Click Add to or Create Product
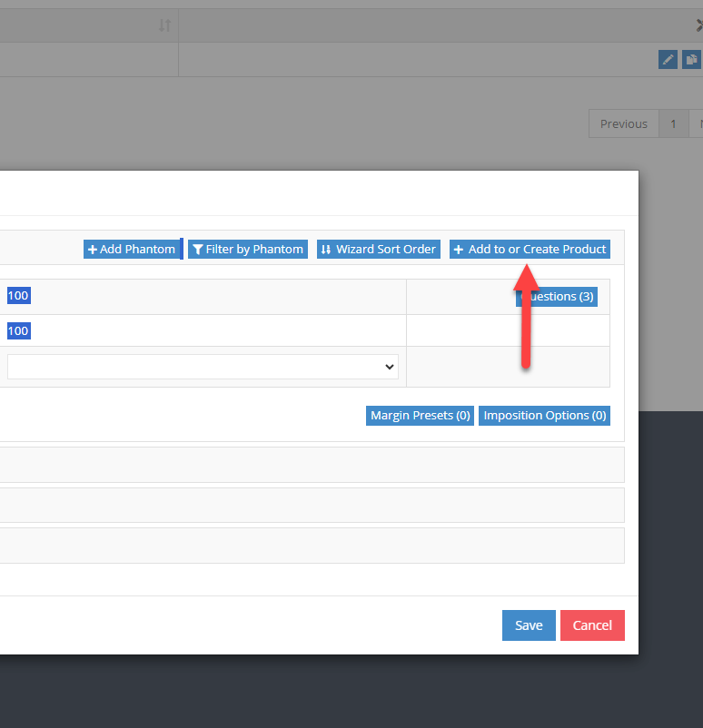The width and height of the screenshot is (703, 728). pos(530,250)
